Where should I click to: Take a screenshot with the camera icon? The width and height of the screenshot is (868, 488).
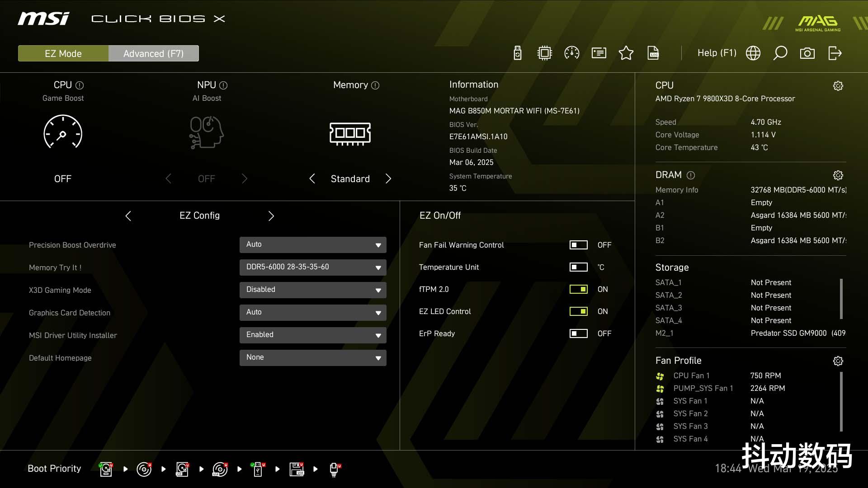click(807, 53)
